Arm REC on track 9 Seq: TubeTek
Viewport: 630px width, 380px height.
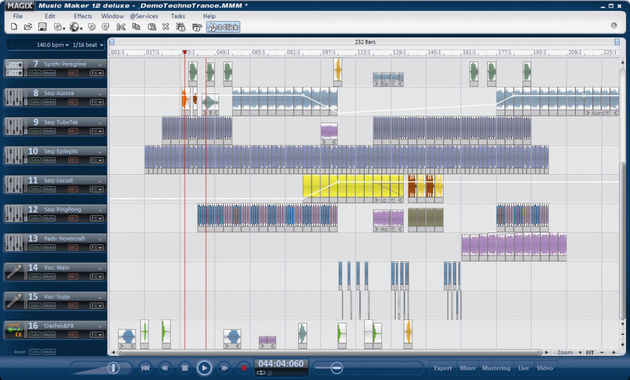(x=73, y=131)
